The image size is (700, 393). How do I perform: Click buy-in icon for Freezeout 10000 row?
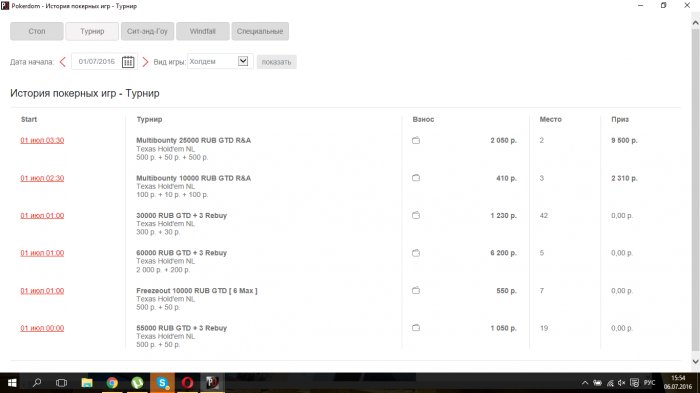click(416, 290)
